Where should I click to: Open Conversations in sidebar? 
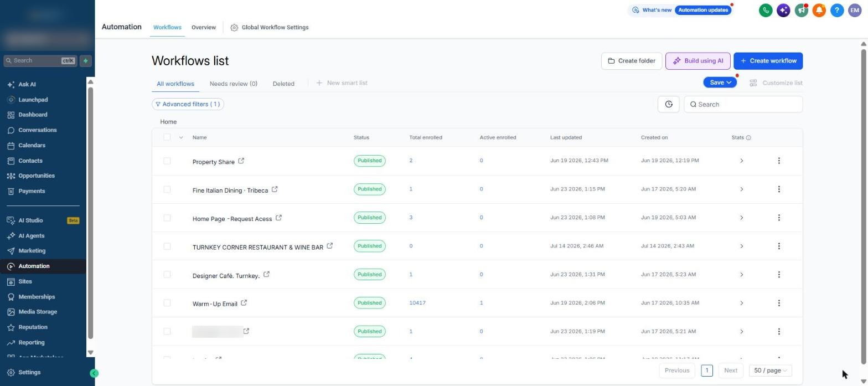click(37, 130)
